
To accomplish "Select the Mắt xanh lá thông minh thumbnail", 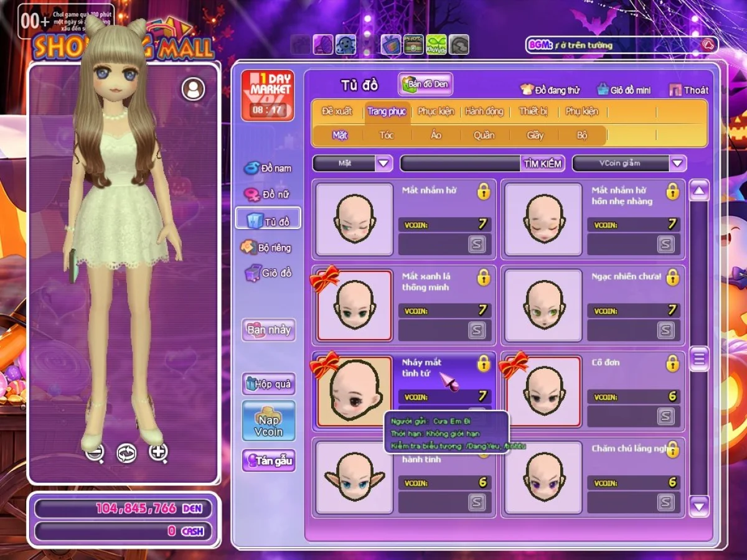I will tap(355, 306).
